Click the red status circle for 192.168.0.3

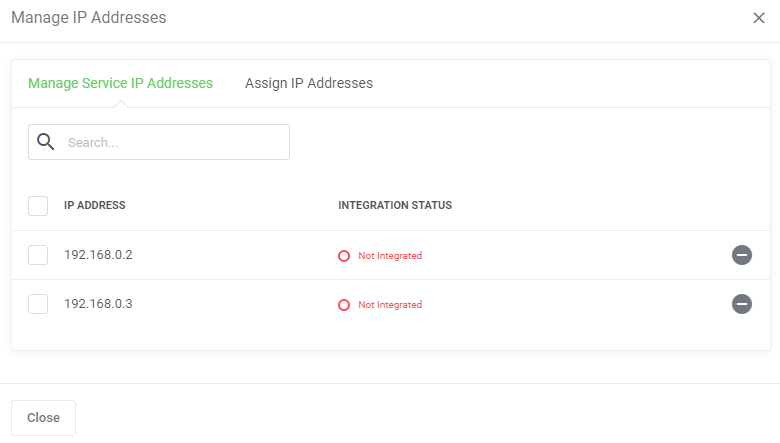344,305
